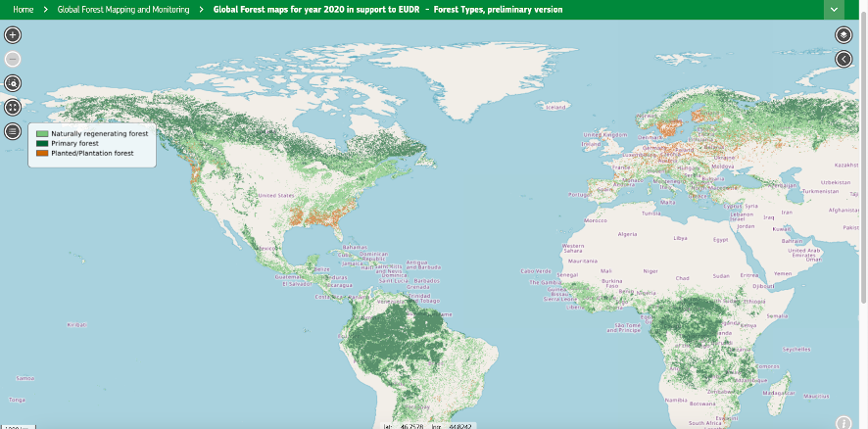This screenshot has width=868, height=429.
Task: Expand the side panel left arrow
Action: (x=844, y=59)
